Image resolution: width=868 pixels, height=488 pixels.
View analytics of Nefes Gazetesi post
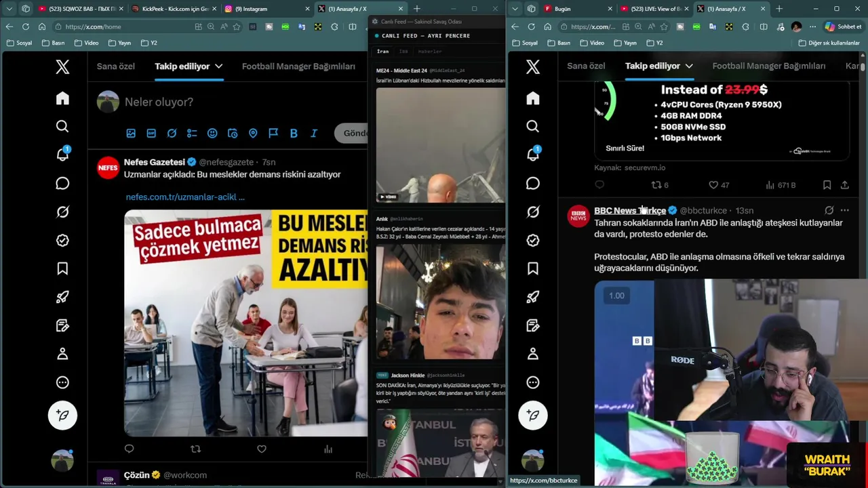(x=328, y=449)
